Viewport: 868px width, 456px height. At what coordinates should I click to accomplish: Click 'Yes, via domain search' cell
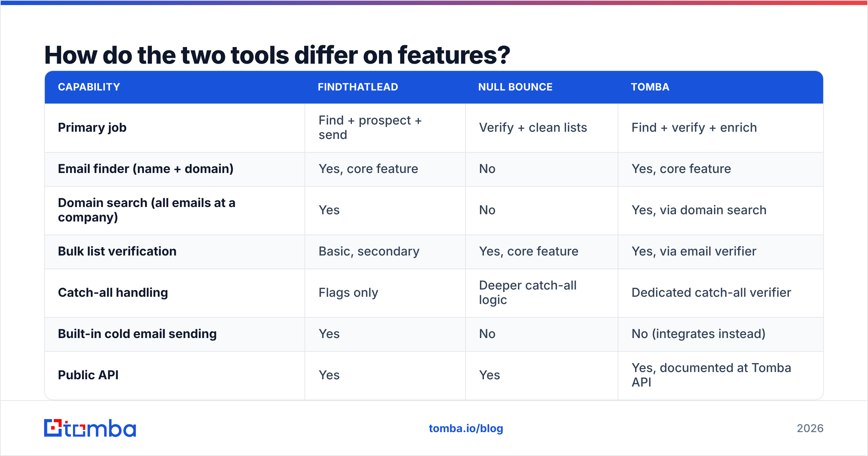tap(699, 210)
